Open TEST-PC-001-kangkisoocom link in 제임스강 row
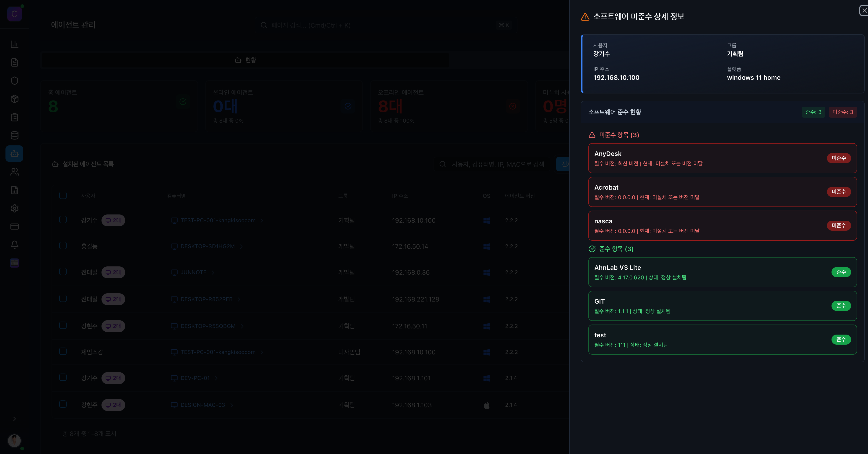The width and height of the screenshot is (868, 454). coord(218,352)
